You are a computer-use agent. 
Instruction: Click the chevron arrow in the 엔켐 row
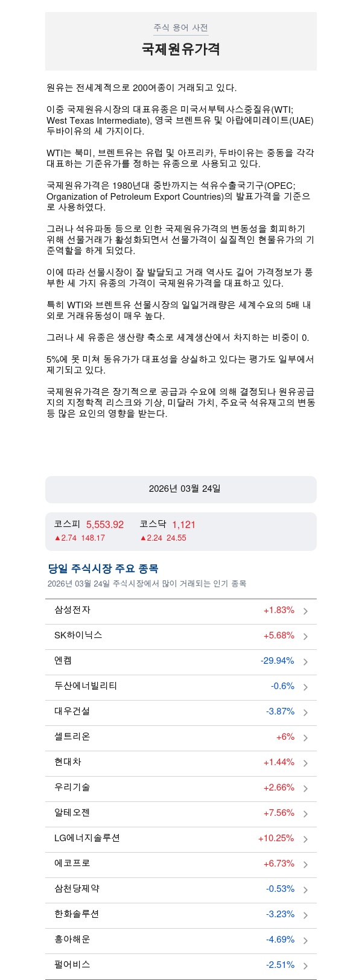click(305, 662)
